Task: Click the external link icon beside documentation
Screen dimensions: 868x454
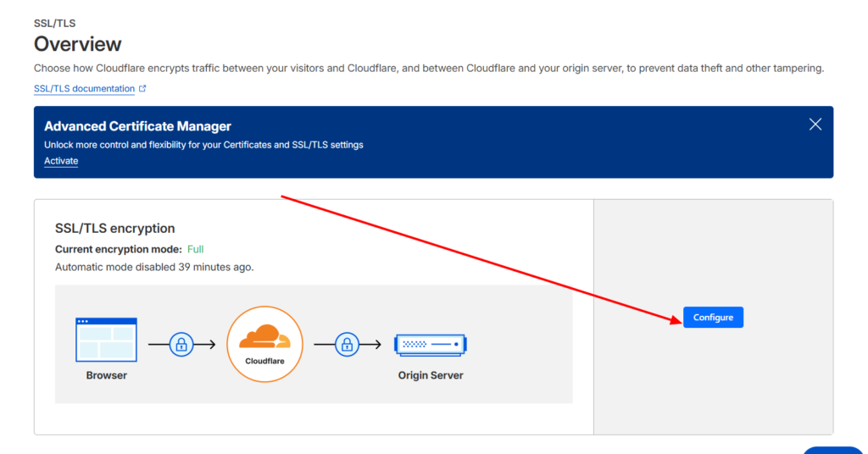Action: tap(142, 89)
